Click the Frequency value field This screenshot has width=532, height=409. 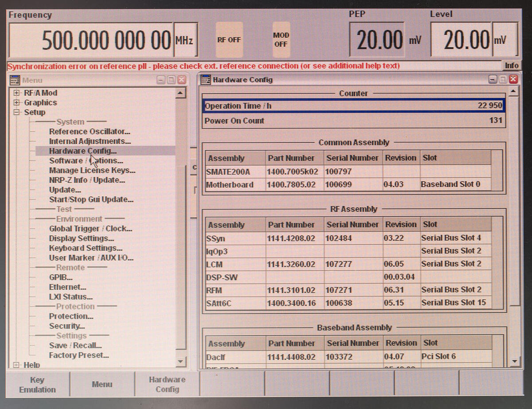91,40
